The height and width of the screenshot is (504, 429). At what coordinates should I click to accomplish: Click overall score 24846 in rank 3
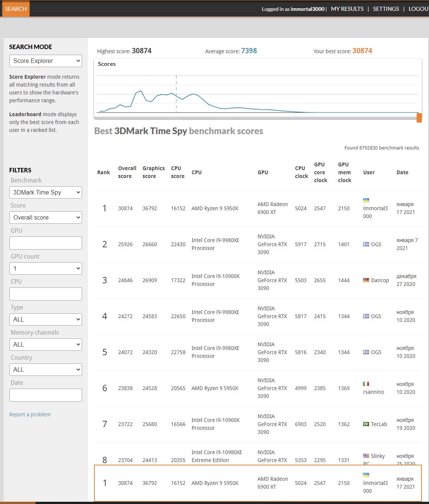[x=125, y=280]
